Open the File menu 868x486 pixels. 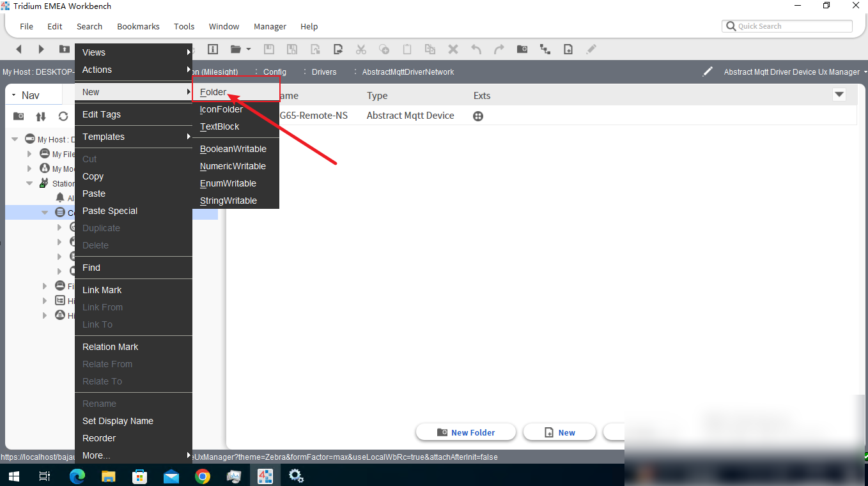tap(27, 26)
